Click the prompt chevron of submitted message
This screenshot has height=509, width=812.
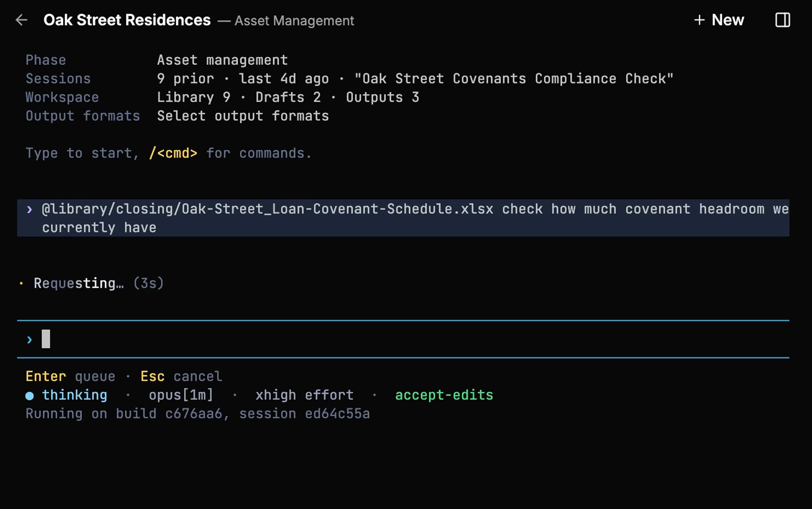click(x=29, y=209)
